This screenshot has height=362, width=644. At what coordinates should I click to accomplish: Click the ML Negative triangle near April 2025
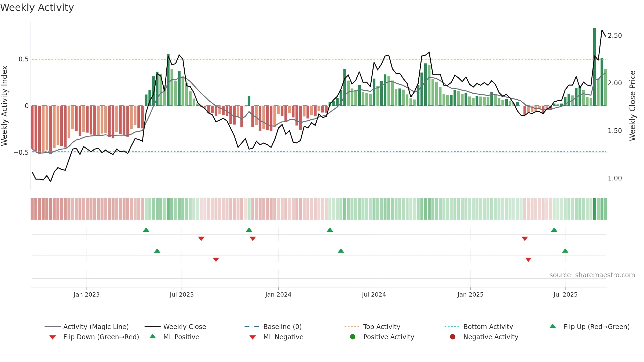(x=528, y=260)
